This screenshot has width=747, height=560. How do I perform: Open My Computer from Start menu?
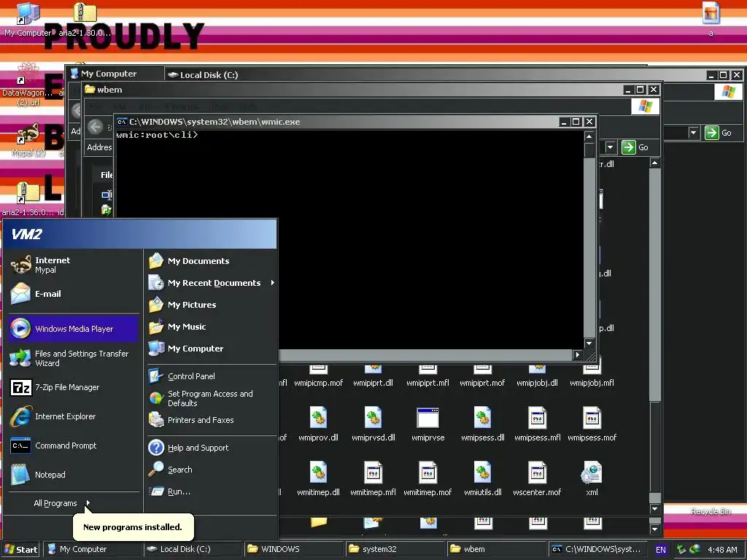pyautogui.click(x=212, y=349)
